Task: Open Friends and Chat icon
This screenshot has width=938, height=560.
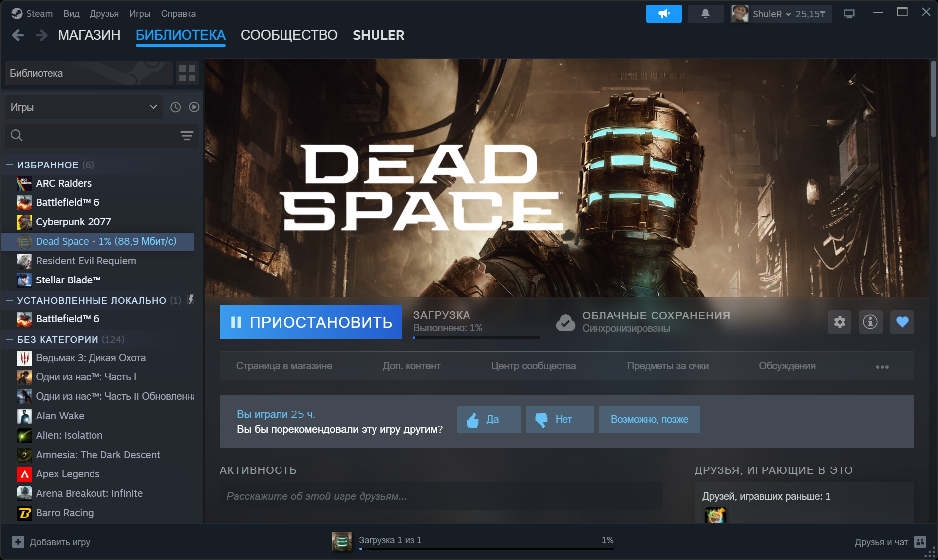Action: pyautogui.click(x=920, y=542)
